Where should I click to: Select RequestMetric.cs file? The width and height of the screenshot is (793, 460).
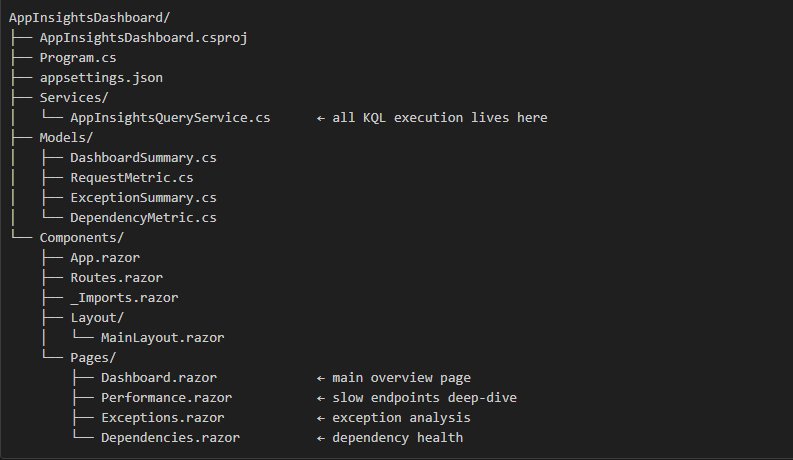(x=131, y=177)
